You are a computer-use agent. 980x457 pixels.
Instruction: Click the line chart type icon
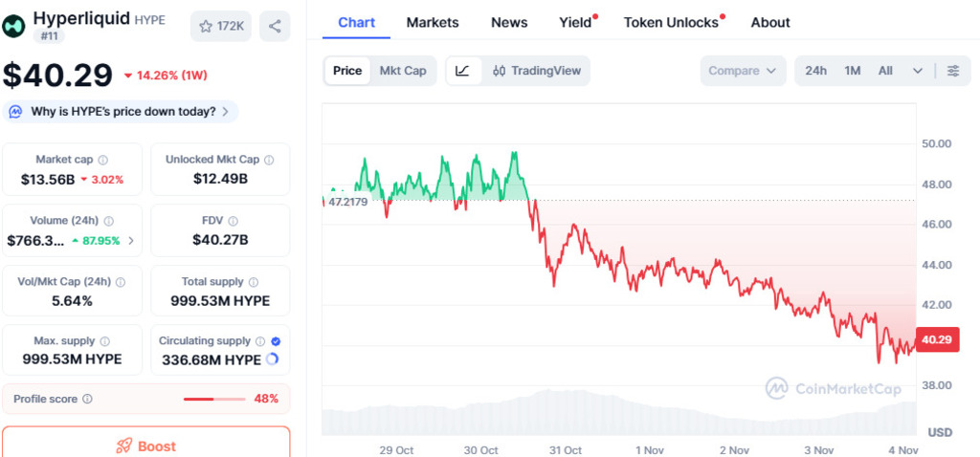(x=463, y=71)
